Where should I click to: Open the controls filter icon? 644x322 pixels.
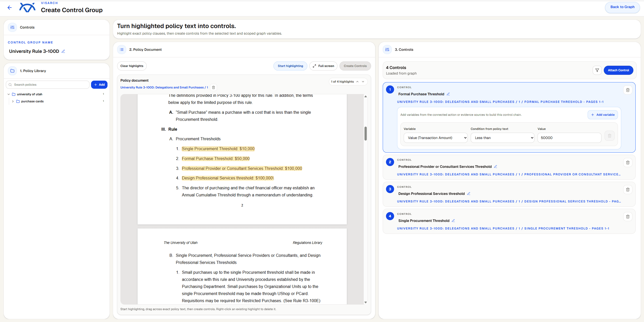597,70
